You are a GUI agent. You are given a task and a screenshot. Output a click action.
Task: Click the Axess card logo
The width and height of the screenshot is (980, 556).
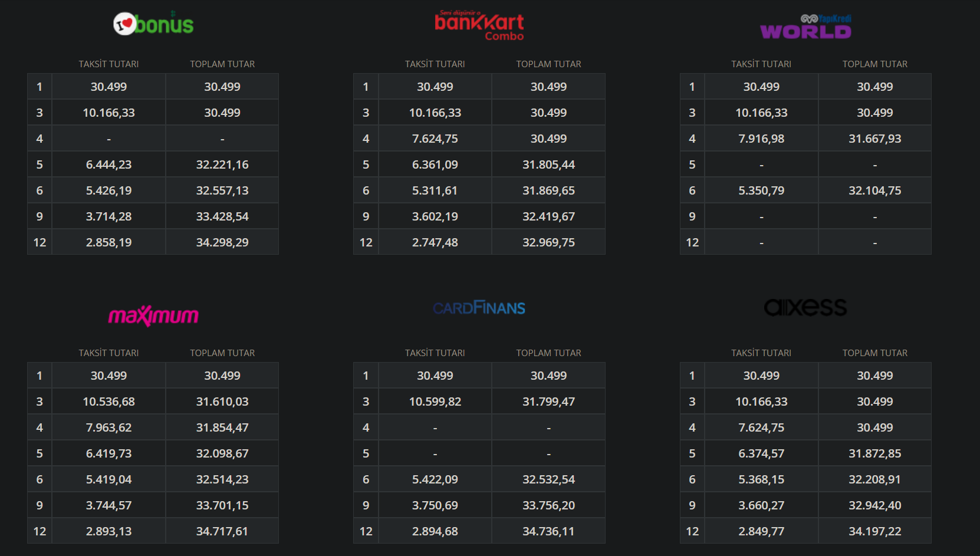pyautogui.click(x=805, y=307)
